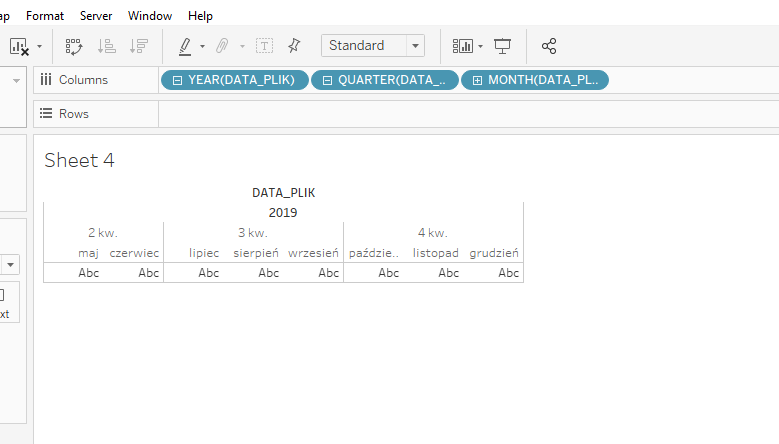This screenshot has height=444, width=779.
Task: Click the Clear Sheet toolbar icon
Action: 19,46
